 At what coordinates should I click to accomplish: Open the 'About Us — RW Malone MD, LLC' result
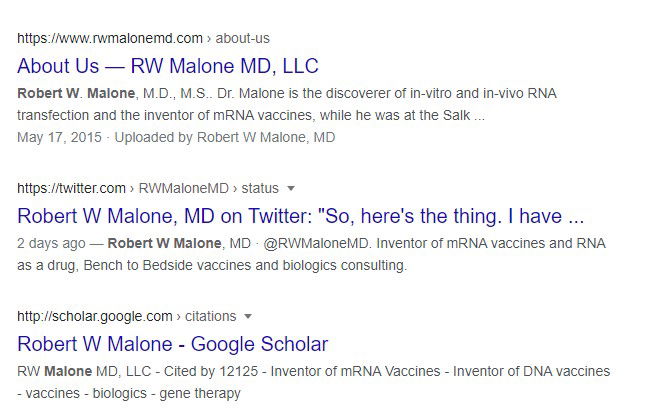pyautogui.click(x=168, y=67)
